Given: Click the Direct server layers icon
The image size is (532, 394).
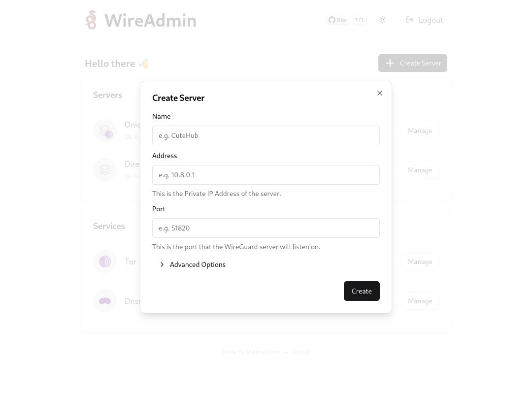Looking at the screenshot, I should coord(105,170).
